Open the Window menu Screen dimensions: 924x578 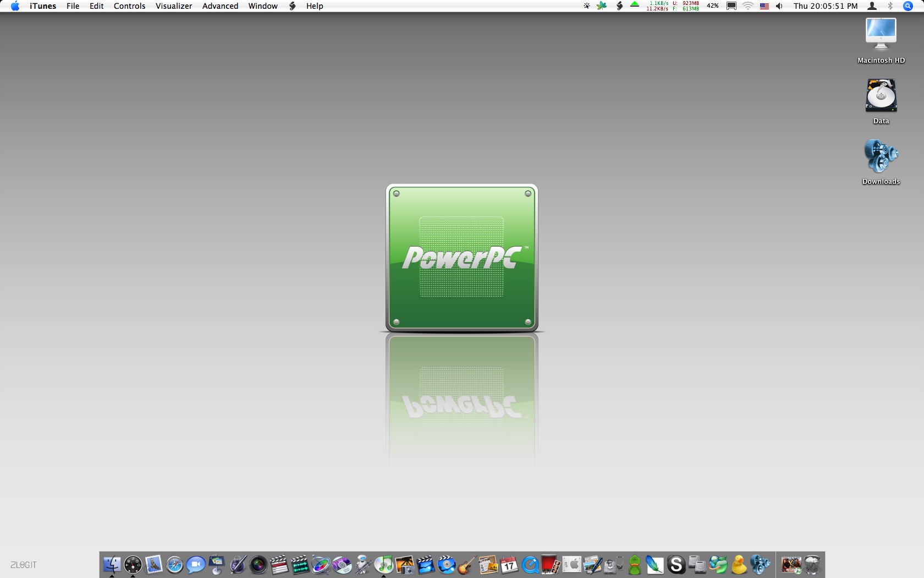pos(263,6)
